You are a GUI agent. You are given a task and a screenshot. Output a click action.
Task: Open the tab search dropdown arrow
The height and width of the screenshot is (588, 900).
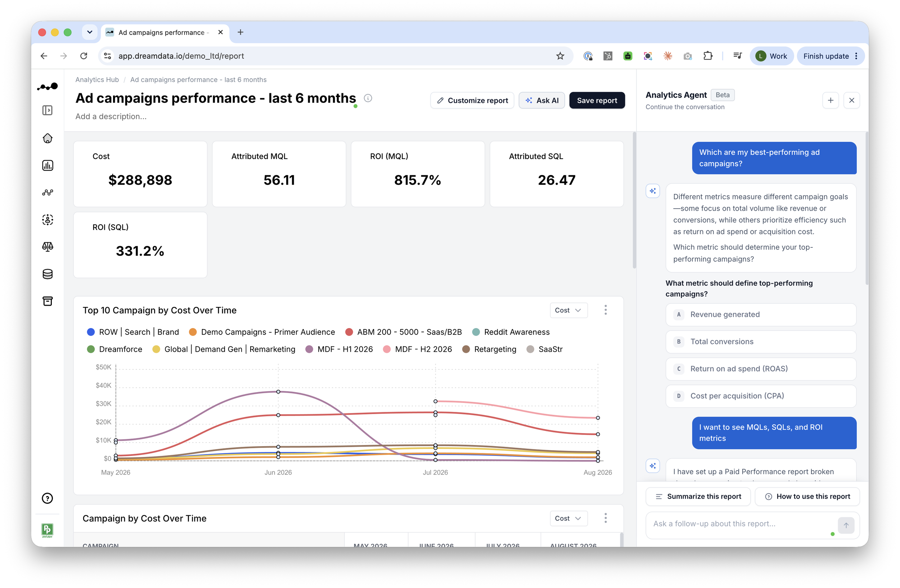pos(90,32)
